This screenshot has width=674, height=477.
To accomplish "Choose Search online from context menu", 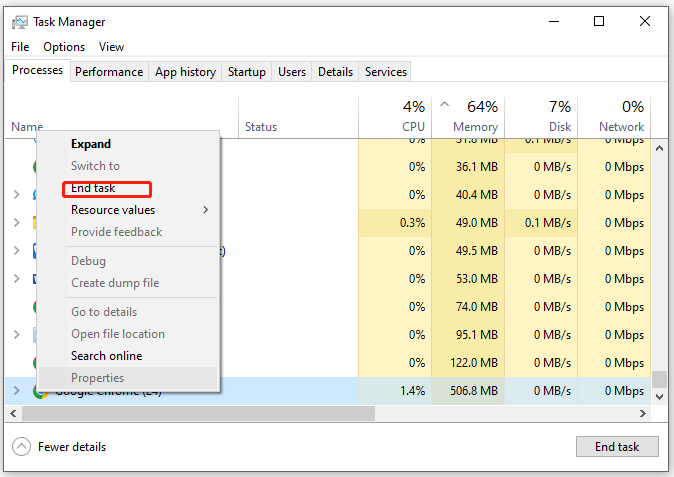I will pyautogui.click(x=106, y=356).
